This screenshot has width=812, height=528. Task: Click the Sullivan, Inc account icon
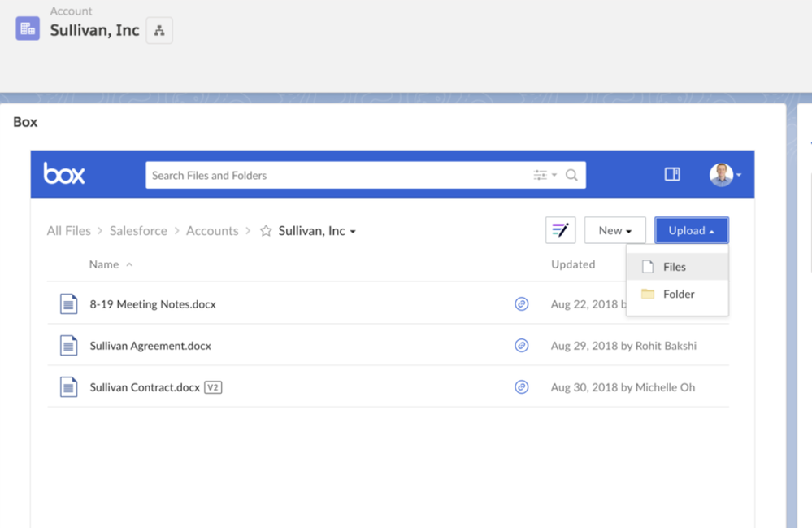point(28,29)
